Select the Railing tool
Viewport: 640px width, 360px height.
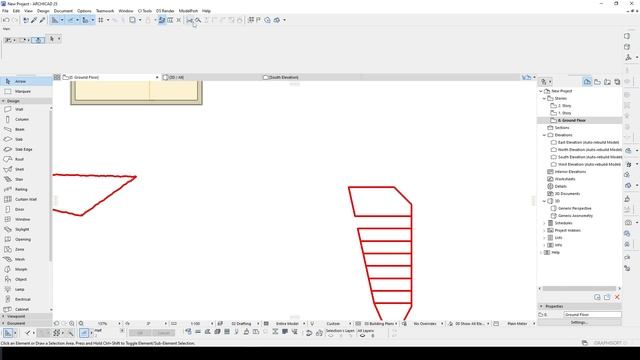pyautogui.click(x=26, y=189)
